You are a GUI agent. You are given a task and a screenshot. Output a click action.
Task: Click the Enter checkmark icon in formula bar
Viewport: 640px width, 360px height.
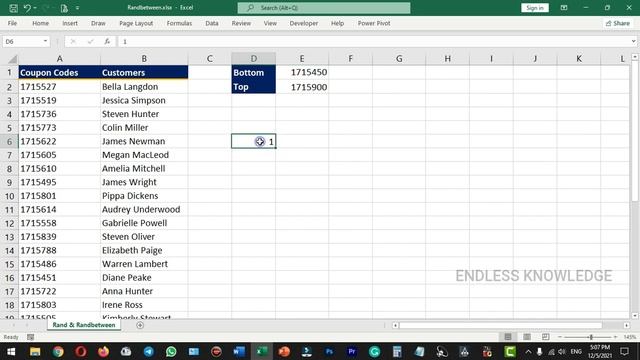90,41
